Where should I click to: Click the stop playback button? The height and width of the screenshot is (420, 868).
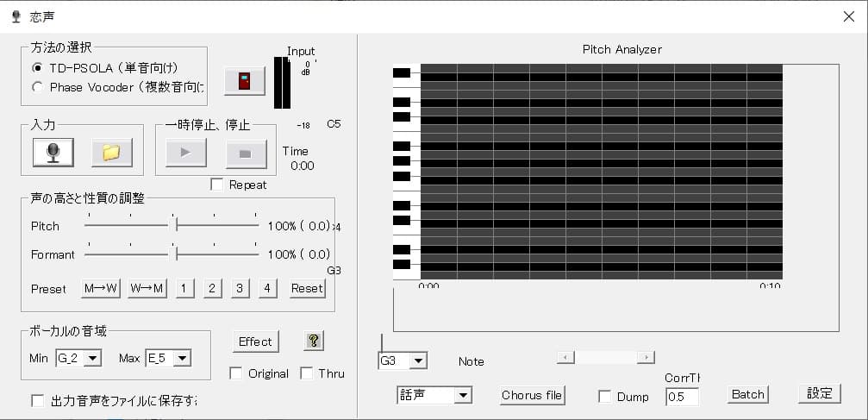(x=247, y=154)
